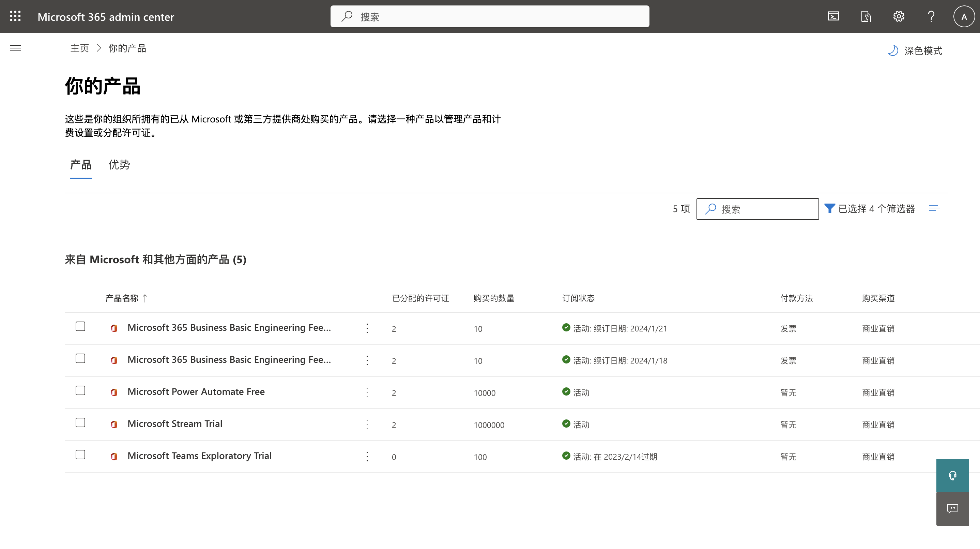The width and height of the screenshot is (980, 549).
Task: Check the box for the 2024/1/21 subscription row
Action: (80, 327)
